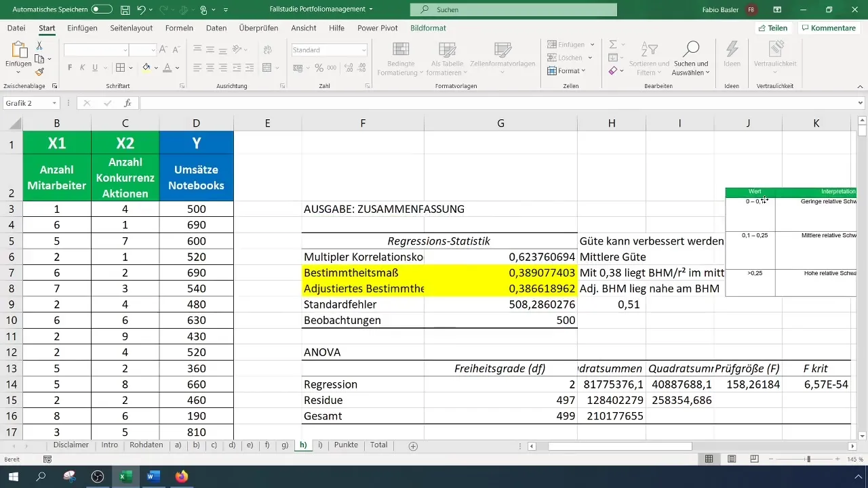The width and height of the screenshot is (868, 488).
Task: Switch to the Bildformat ribbon tab
Action: tap(428, 28)
